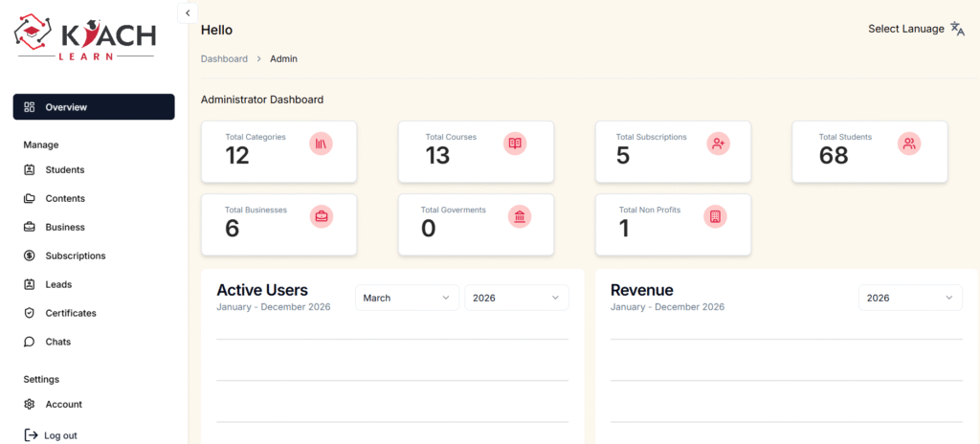Screen dimensions: 980x444
Task: Open the Revenue year dropdown
Action: click(909, 298)
